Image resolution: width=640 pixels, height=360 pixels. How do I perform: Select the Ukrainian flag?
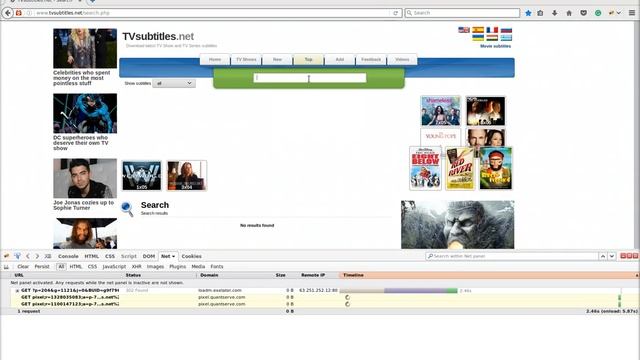(x=478, y=38)
